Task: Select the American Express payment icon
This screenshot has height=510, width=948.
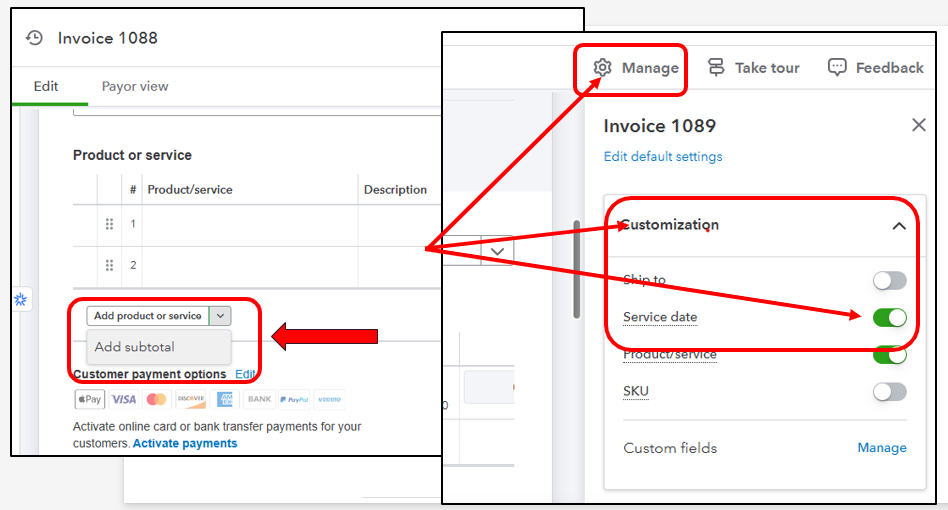Action: coord(225,399)
